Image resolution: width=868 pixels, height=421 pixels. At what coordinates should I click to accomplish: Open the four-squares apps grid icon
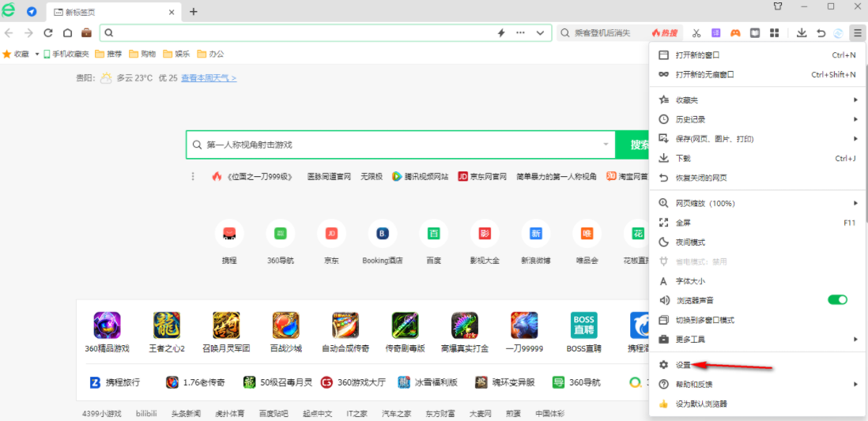tap(774, 33)
